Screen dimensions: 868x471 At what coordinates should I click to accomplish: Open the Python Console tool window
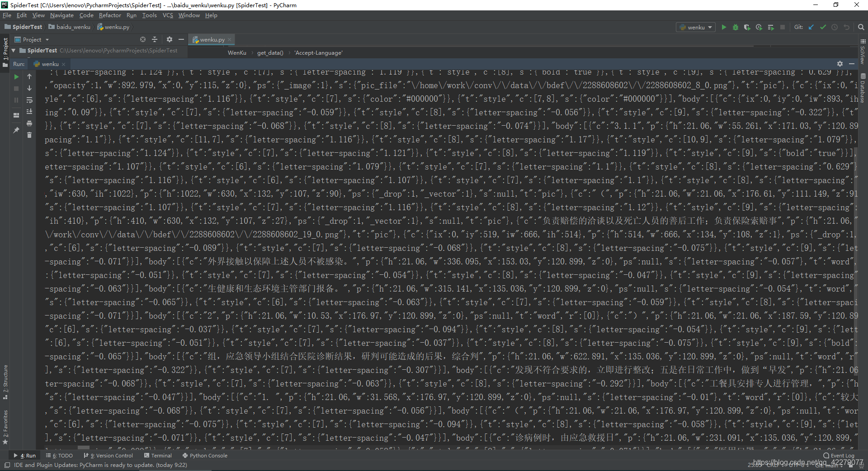[205, 456]
